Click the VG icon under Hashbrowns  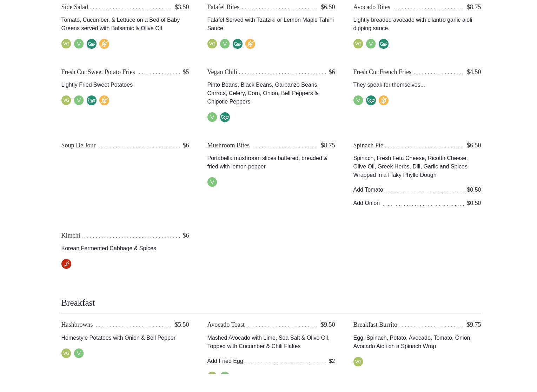pyautogui.click(x=66, y=353)
